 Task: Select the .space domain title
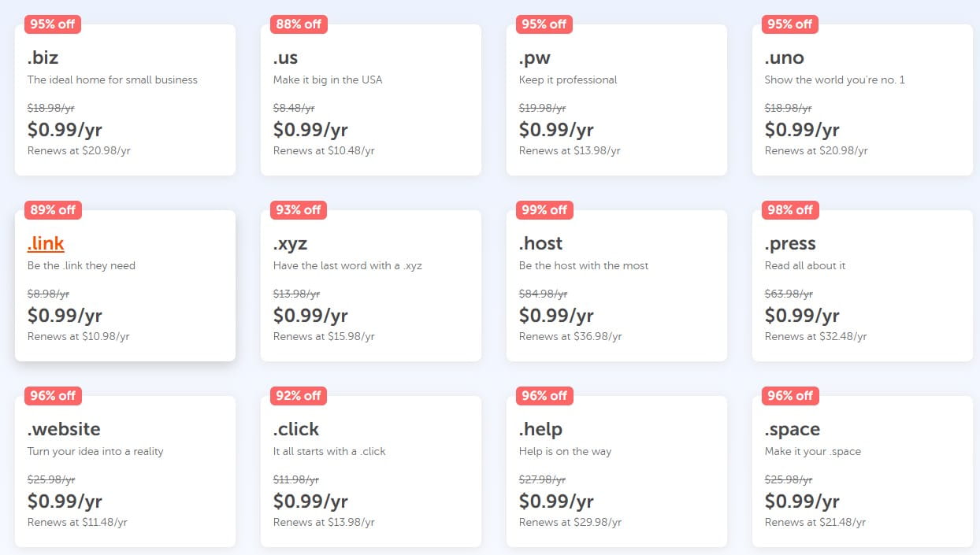[x=793, y=429]
